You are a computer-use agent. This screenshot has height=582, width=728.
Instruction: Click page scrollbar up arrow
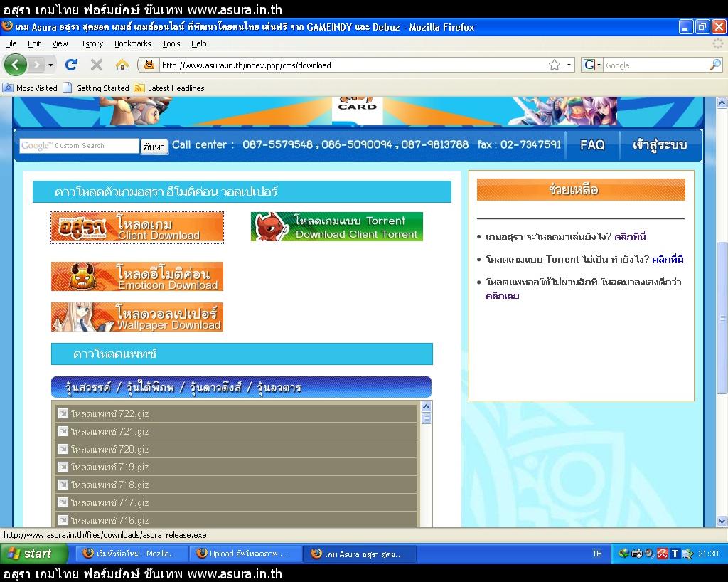tap(722, 103)
